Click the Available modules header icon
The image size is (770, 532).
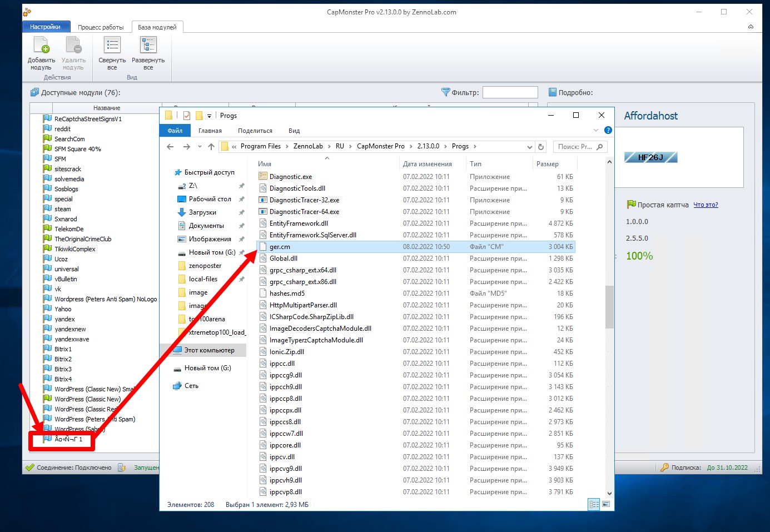[x=34, y=92]
